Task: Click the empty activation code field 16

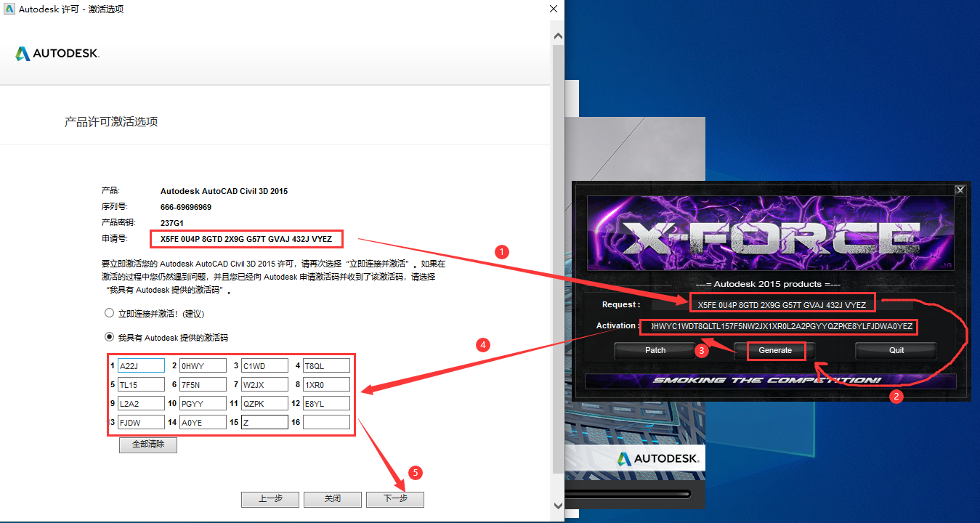Action: 326,422
